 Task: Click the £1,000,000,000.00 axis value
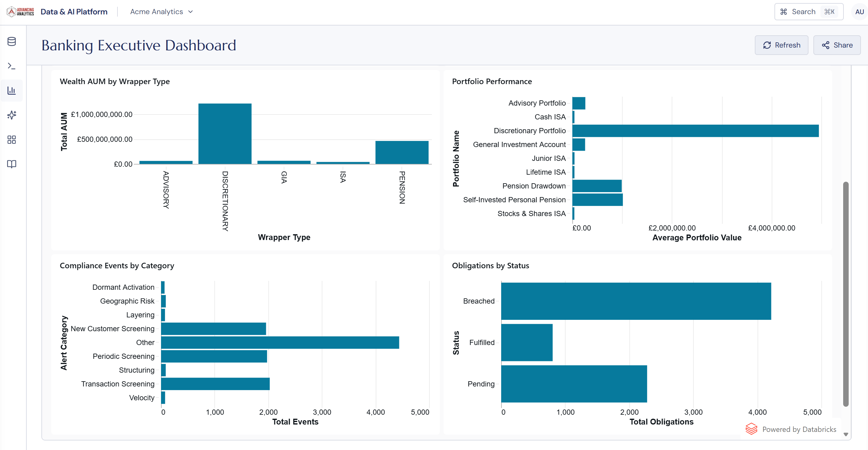tap(102, 114)
